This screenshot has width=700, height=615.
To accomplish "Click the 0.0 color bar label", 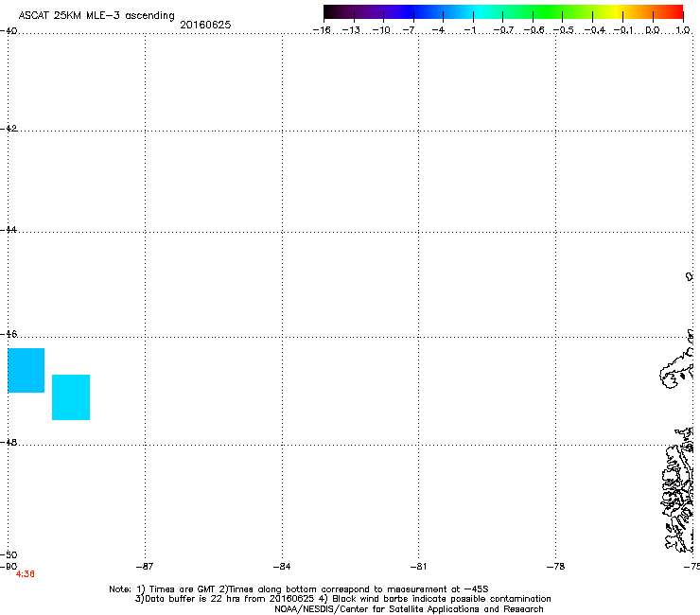I will pos(653,30).
